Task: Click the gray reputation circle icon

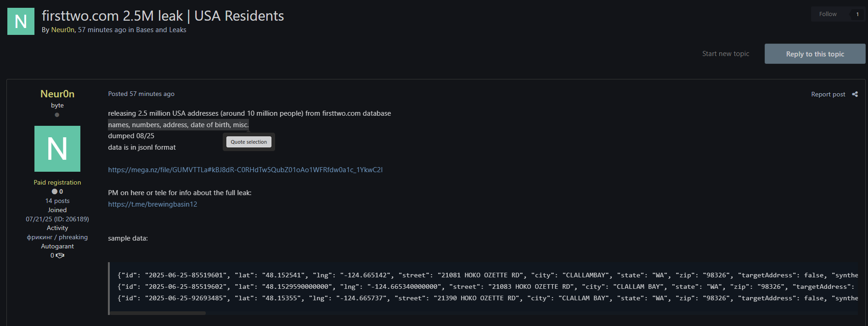Action: point(55,191)
